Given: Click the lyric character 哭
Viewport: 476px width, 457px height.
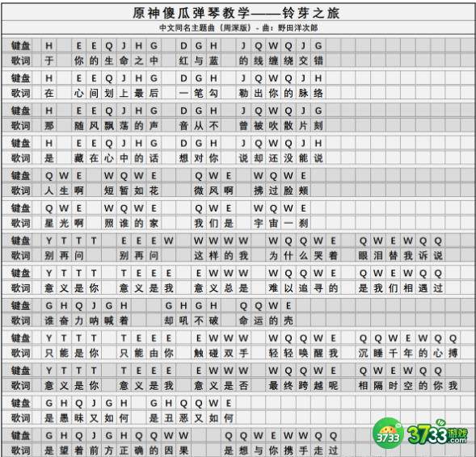Looking at the screenshot, I should click(x=318, y=256).
